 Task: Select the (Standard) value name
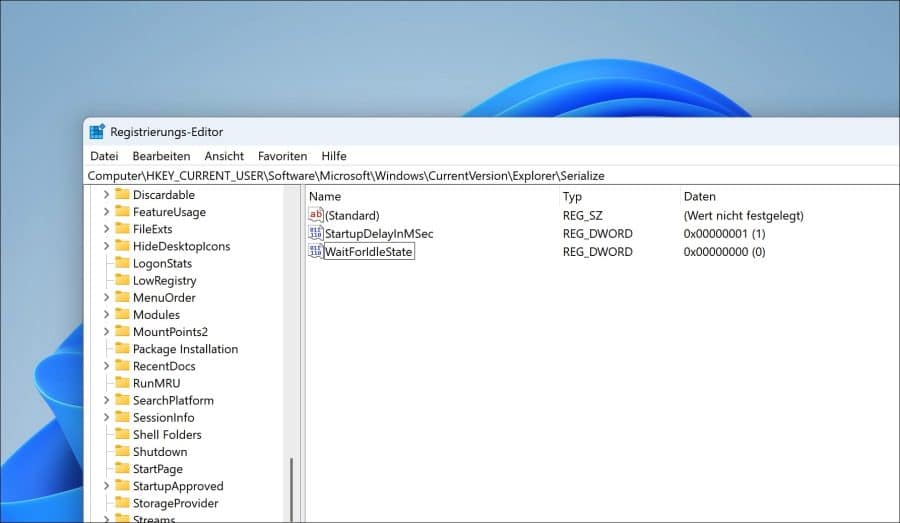pyautogui.click(x=352, y=215)
